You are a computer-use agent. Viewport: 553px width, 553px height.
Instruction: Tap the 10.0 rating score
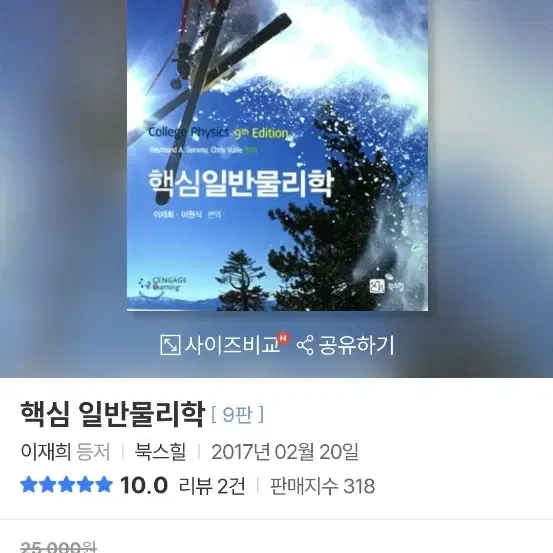[x=144, y=485]
